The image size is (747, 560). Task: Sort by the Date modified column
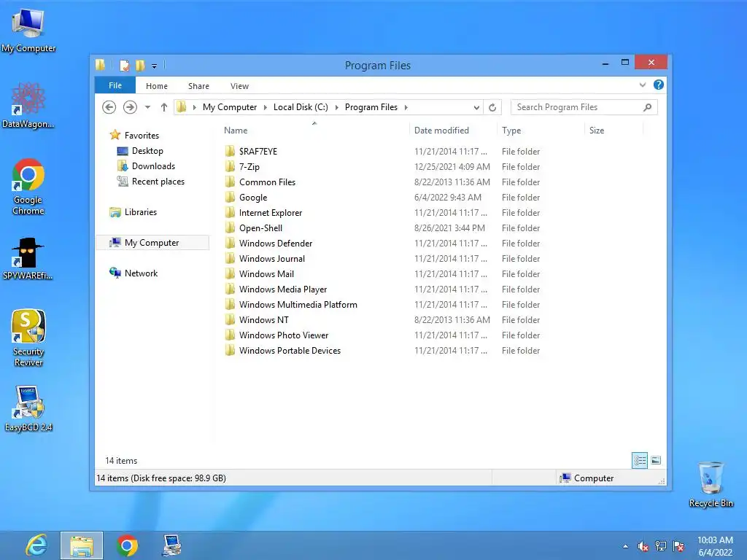(452, 130)
